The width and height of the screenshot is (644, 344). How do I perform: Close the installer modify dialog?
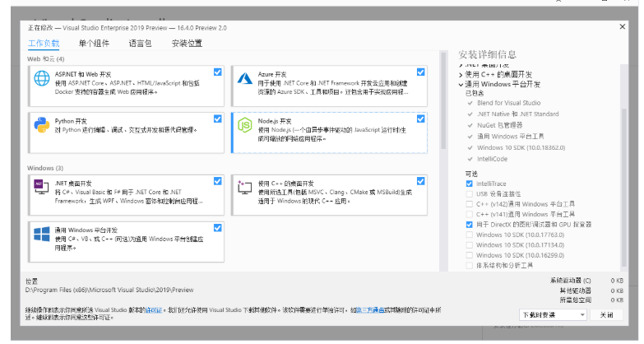(x=623, y=26)
